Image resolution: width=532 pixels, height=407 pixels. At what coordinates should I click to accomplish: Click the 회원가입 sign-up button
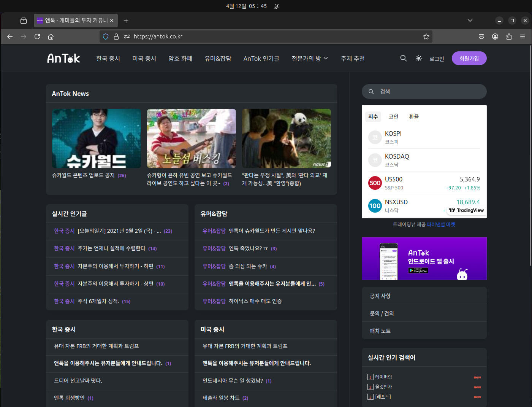[469, 58]
